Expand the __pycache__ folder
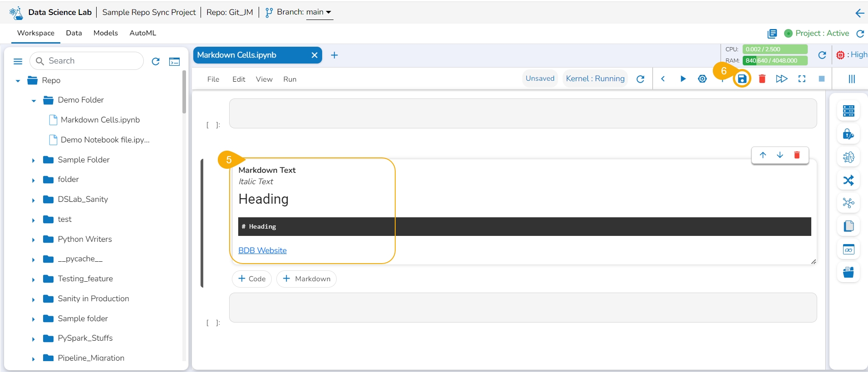 34,259
